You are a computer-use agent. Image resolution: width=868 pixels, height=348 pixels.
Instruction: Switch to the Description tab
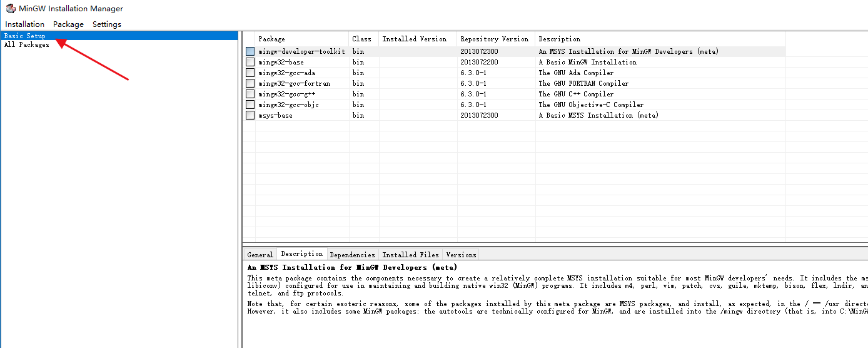pos(302,253)
